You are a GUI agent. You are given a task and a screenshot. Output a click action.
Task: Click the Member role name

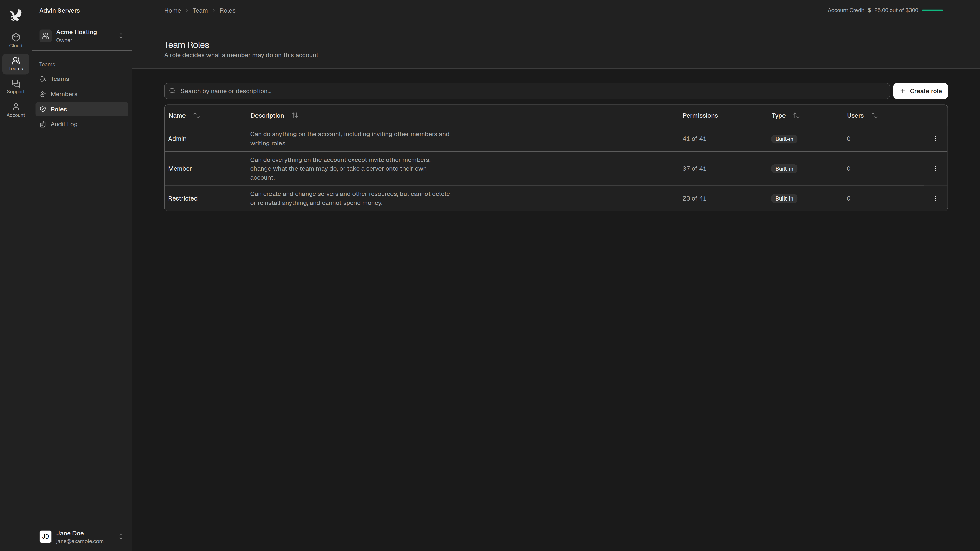[180, 168]
